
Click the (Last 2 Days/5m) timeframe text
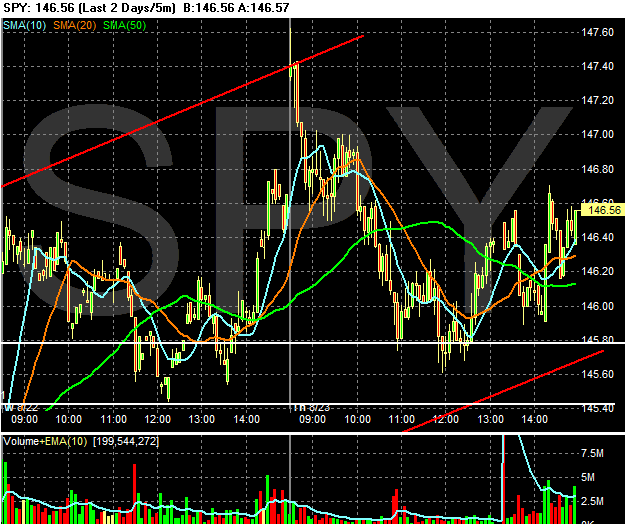(x=129, y=8)
